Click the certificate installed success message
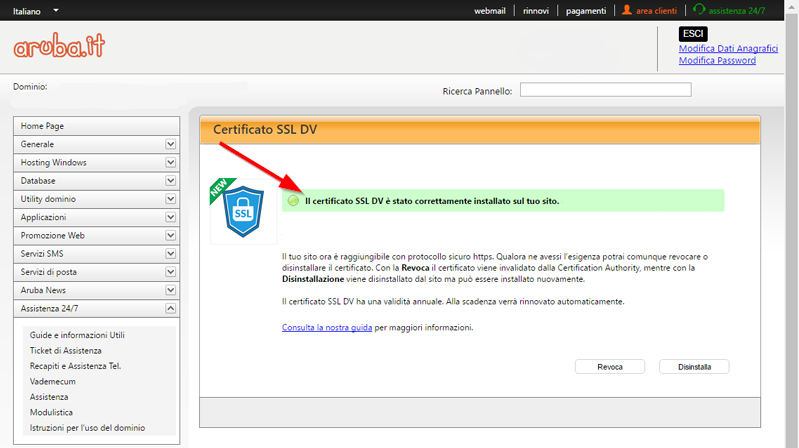This screenshot has width=799, height=448. (x=432, y=201)
